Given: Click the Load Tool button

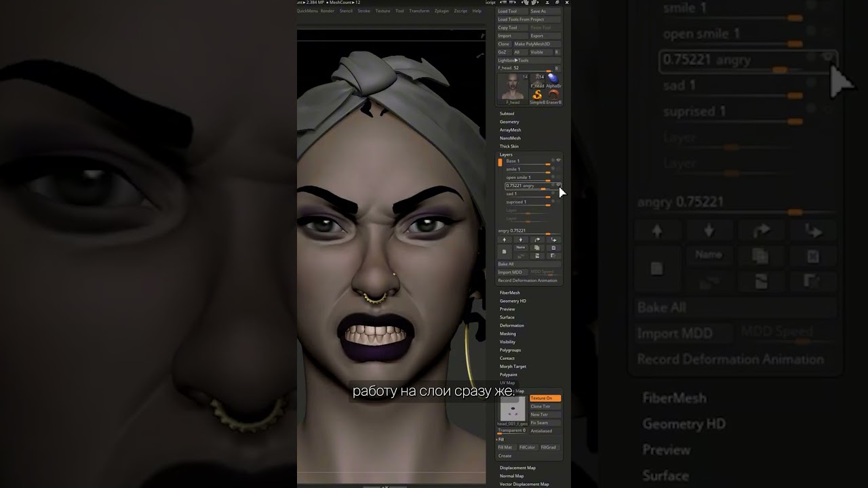Looking at the screenshot, I should [512, 12].
